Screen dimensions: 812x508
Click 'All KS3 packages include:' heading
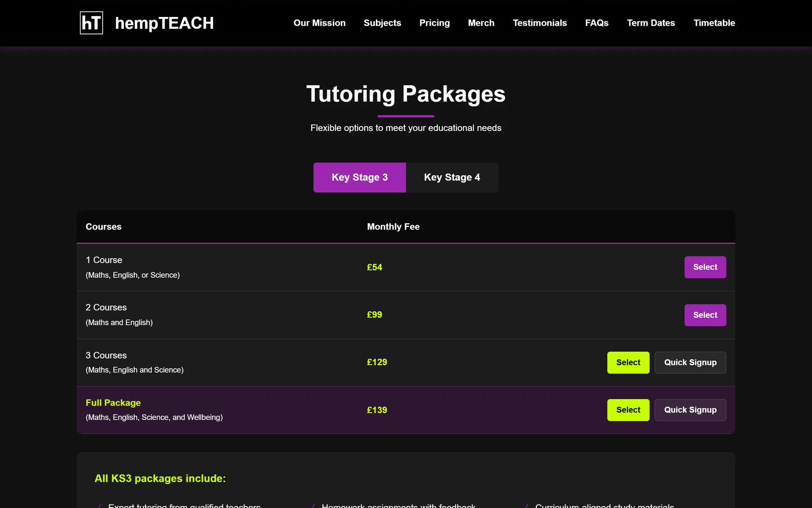(x=160, y=478)
